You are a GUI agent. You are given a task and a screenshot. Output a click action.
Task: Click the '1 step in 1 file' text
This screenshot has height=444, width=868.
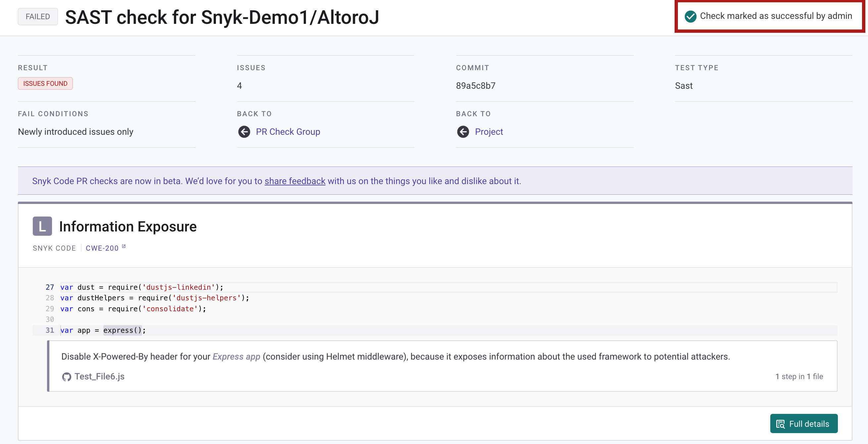click(x=799, y=377)
